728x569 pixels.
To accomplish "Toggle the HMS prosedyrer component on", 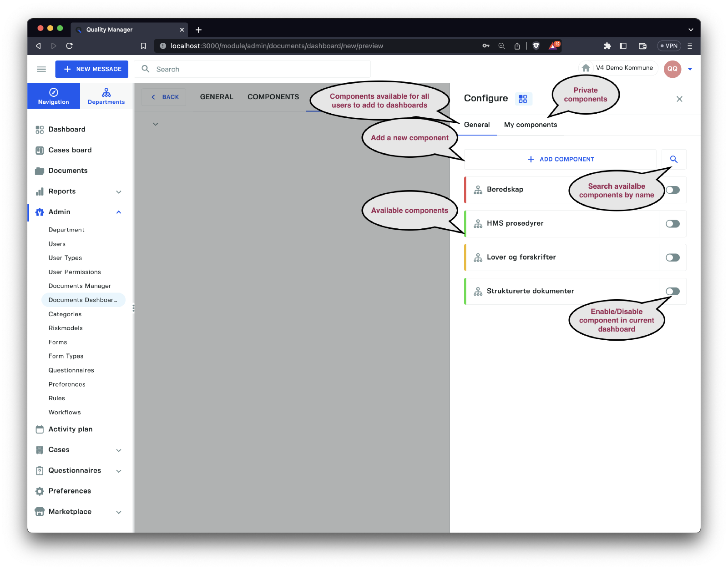I will coord(672,224).
